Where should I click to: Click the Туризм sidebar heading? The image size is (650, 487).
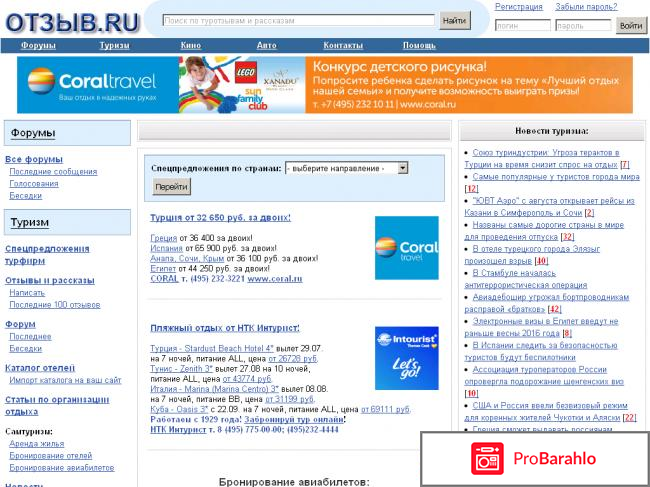tap(30, 223)
